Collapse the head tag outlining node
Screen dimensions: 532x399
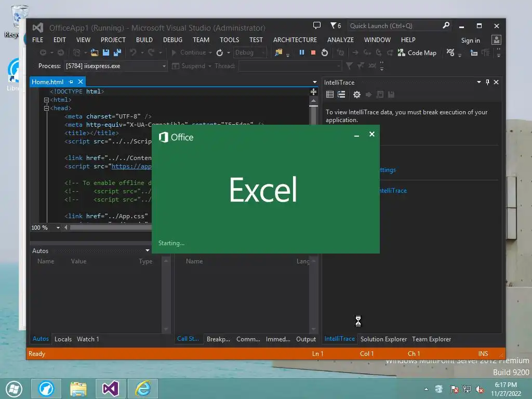[x=46, y=108]
